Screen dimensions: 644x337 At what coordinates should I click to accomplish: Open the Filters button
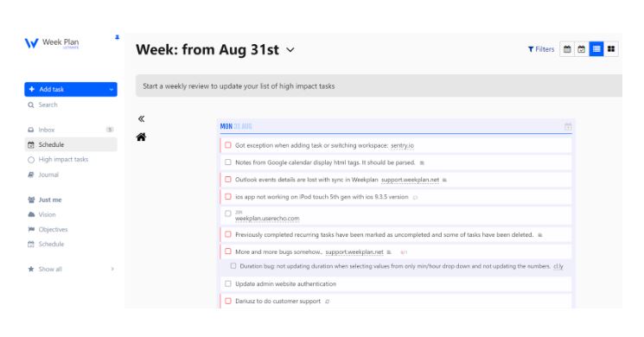click(x=541, y=49)
